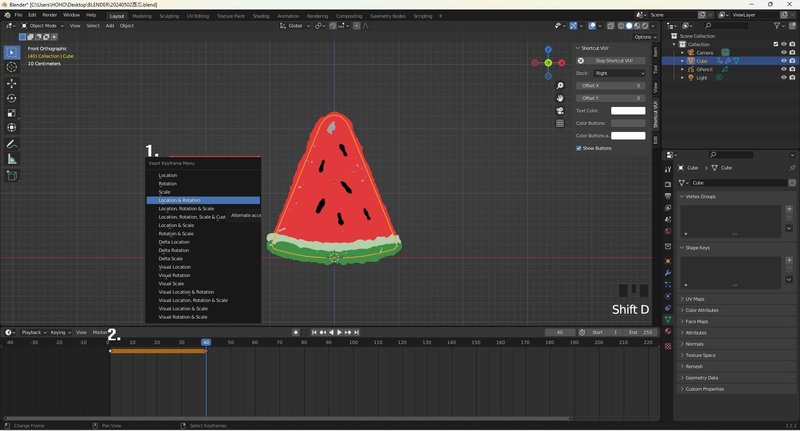Viewport: 800px width, 431px height.
Task: Open Object Mode dropdown
Action: 43,26
